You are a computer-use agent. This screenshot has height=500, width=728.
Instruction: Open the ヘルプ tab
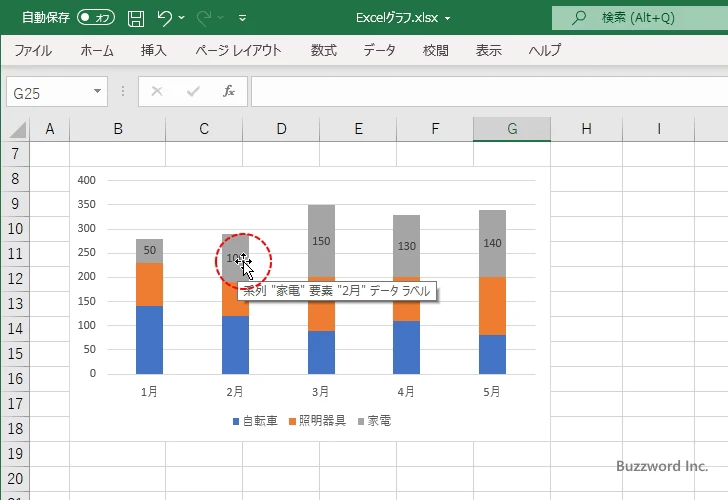tap(545, 50)
